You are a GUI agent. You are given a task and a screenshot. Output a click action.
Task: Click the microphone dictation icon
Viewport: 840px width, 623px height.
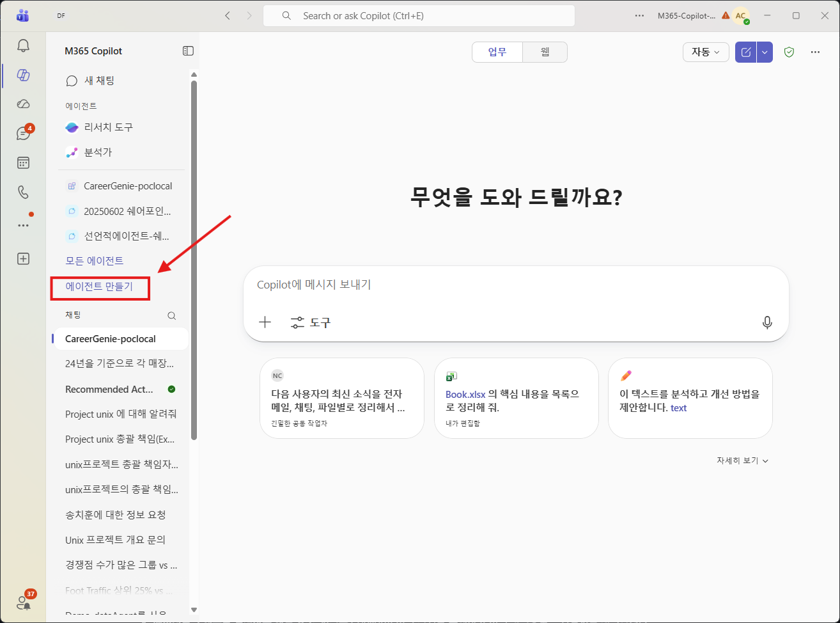[x=767, y=322]
